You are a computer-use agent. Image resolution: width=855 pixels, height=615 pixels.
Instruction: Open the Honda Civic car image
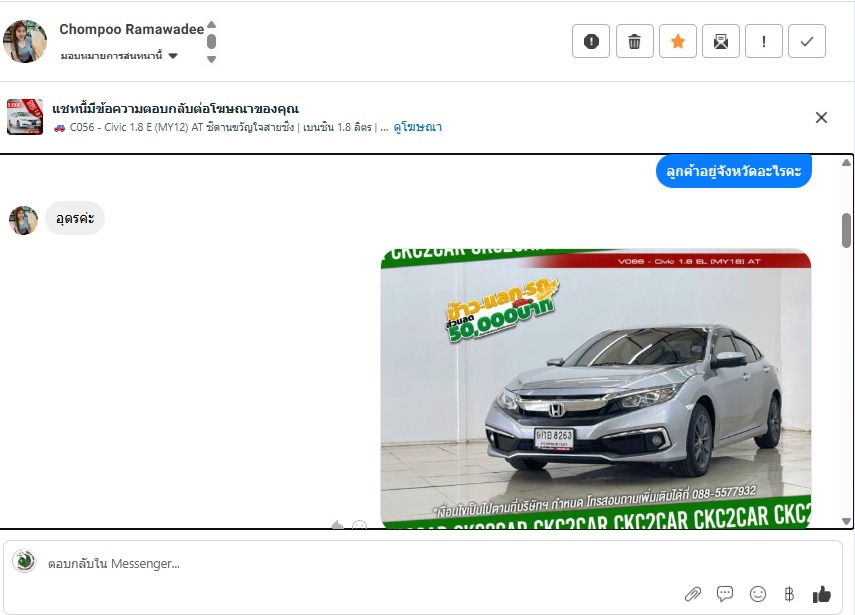click(x=595, y=388)
